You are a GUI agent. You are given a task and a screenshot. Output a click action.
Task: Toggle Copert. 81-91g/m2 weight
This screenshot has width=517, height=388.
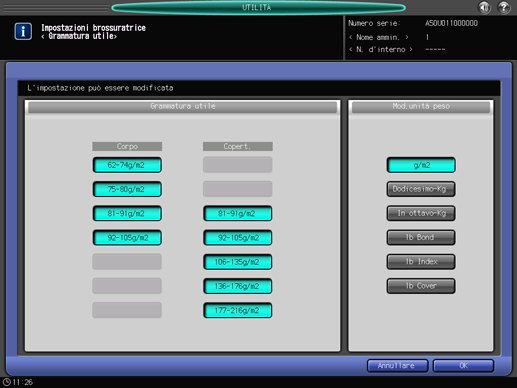[x=238, y=213]
